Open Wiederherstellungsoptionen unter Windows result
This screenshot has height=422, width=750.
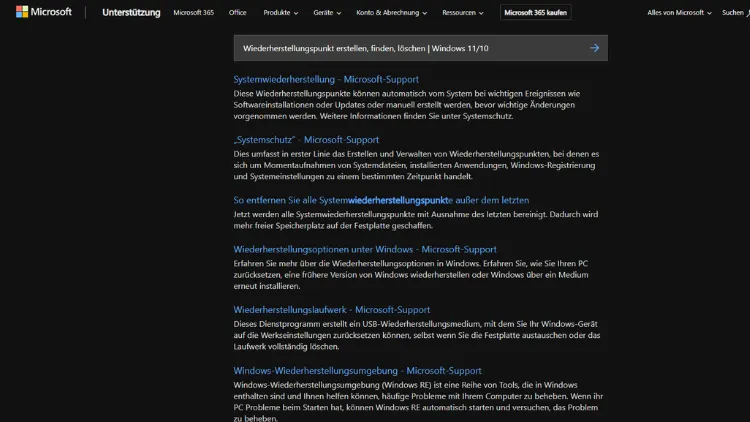[x=365, y=249]
